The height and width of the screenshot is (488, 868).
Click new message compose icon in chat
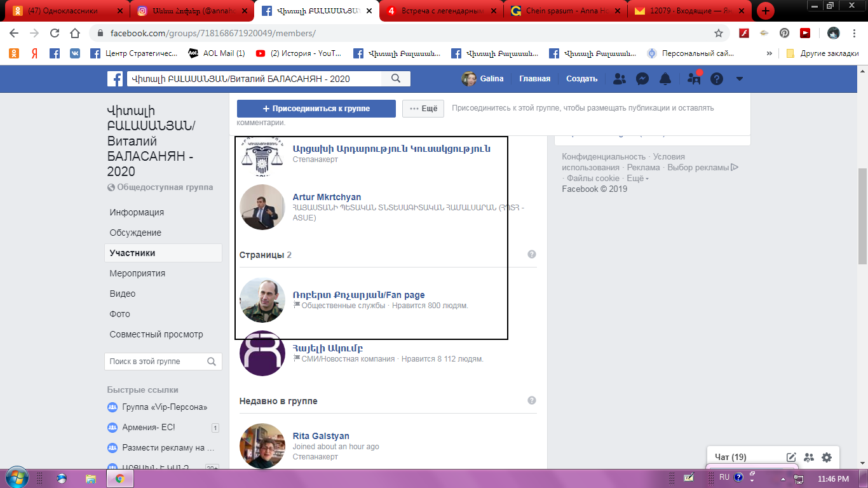pos(791,457)
